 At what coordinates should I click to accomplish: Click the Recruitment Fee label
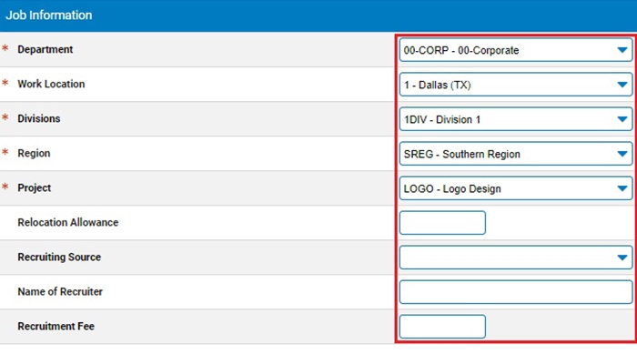[x=56, y=327]
